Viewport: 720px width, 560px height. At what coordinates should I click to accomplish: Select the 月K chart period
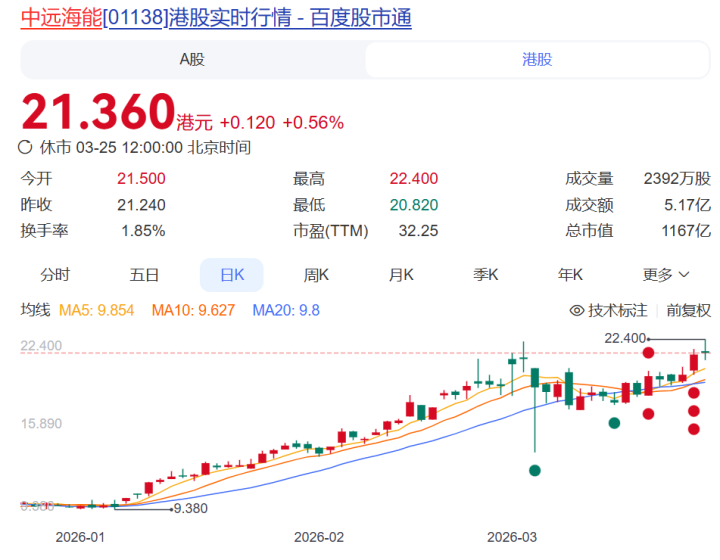point(401,275)
